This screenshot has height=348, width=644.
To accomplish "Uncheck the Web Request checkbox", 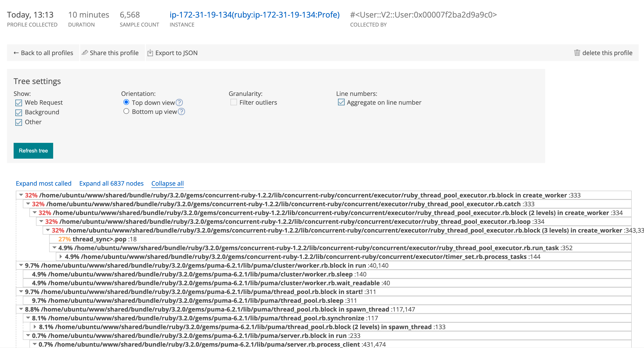I will 19,103.
